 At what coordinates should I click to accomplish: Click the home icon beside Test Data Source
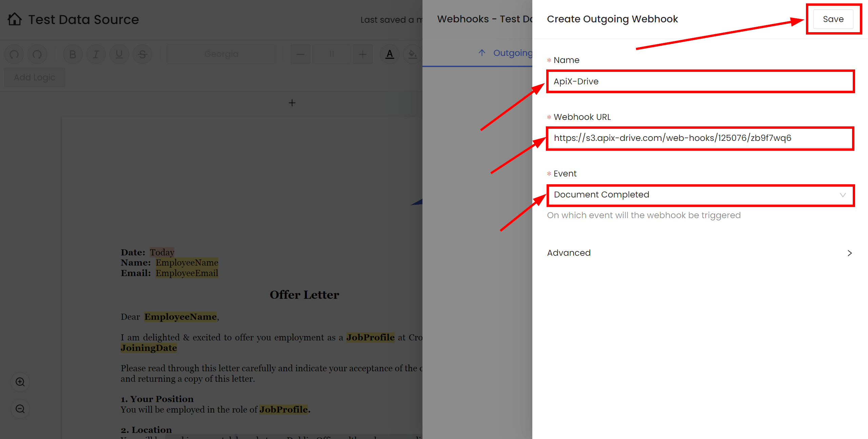point(15,19)
